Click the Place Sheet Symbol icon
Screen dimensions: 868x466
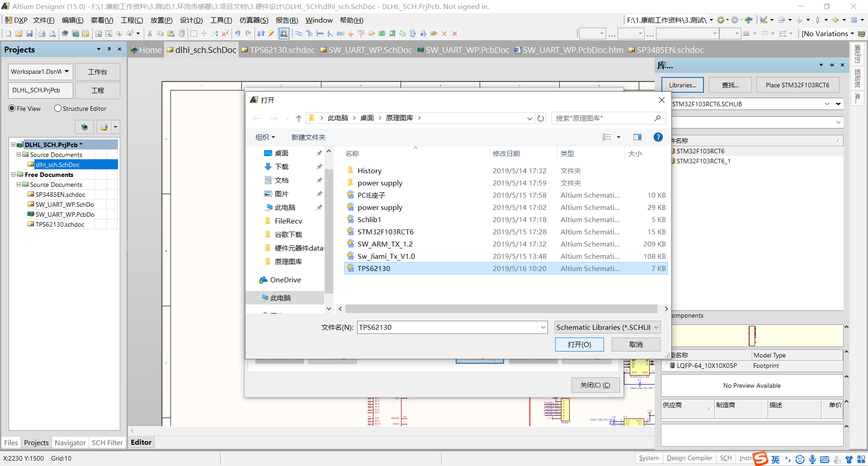coord(382,33)
